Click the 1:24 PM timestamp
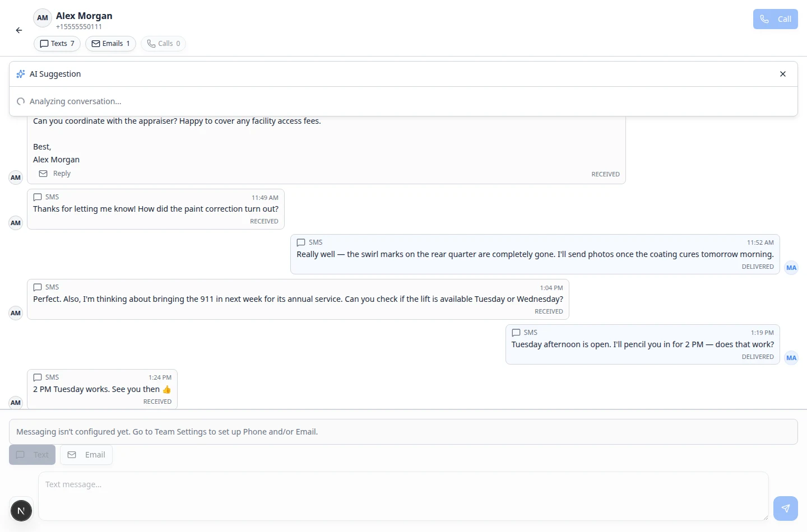Image resolution: width=807 pixels, height=532 pixels. (160, 377)
